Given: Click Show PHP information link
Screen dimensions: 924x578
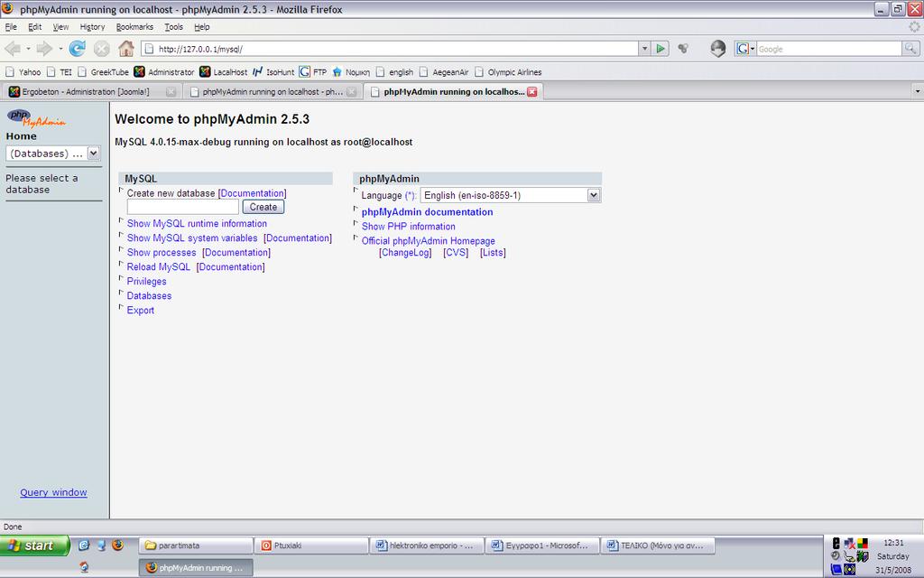Looking at the screenshot, I should tap(409, 227).
